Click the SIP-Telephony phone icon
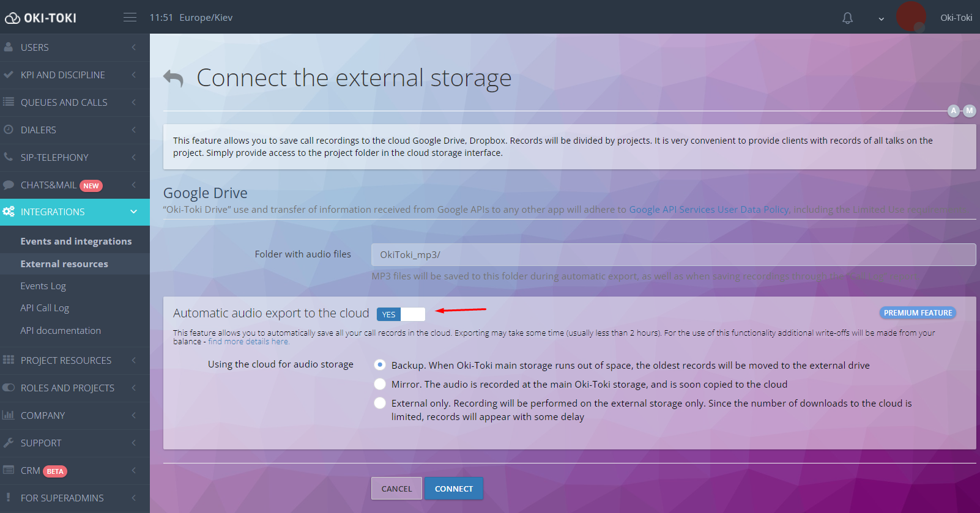The height and width of the screenshot is (513, 980). 9,157
